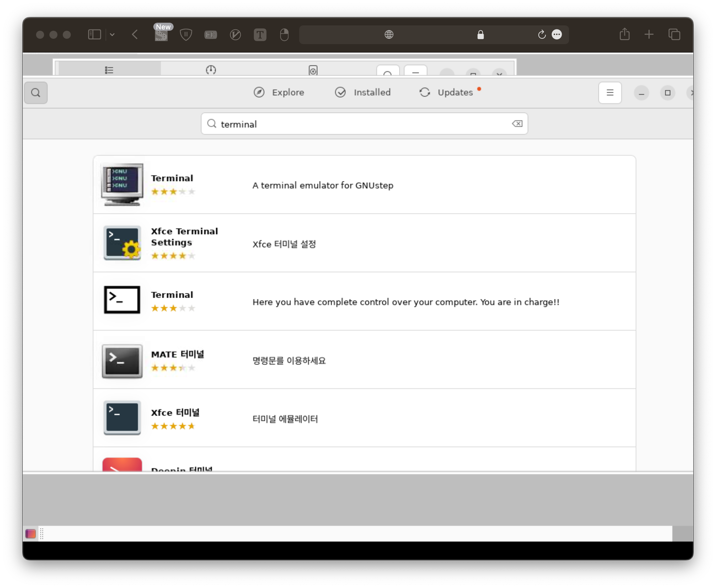Go back in Safari
This screenshot has width=716, height=588.
pyautogui.click(x=135, y=34)
